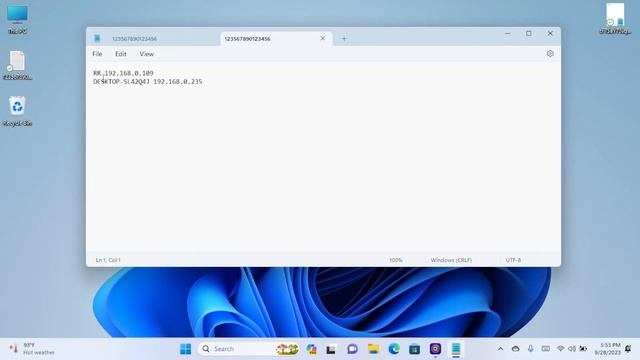Click the text line ending 192.168.0.109
Screen dimensions: 640x360
123,73
